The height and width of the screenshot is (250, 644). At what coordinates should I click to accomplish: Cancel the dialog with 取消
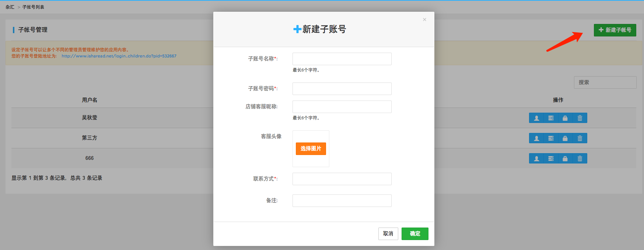388,234
